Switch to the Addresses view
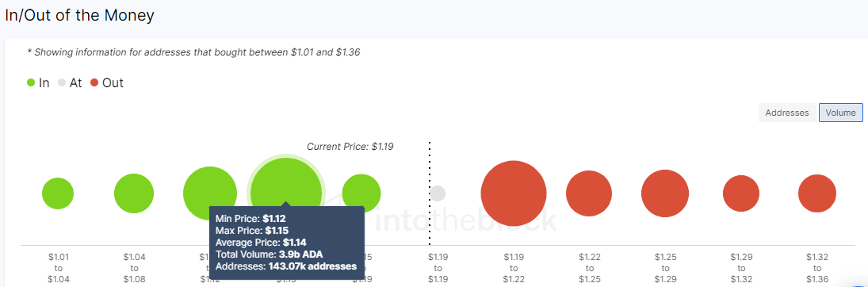 click(786, 113)
